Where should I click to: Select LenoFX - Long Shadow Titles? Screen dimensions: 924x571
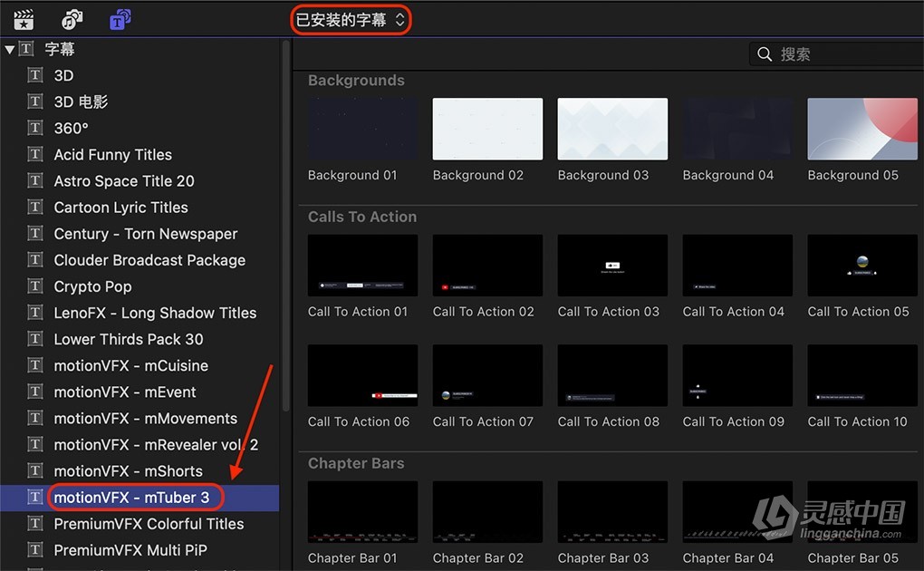coord(155,314)
